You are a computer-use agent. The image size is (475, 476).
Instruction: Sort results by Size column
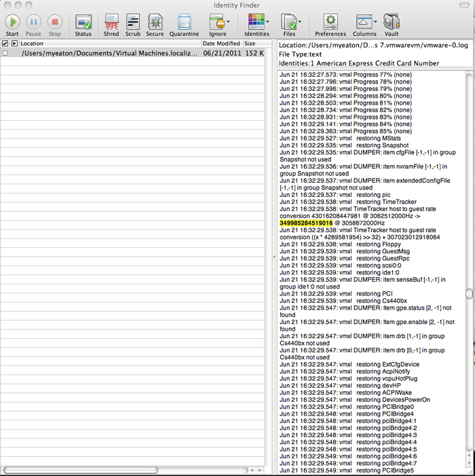pyautogui.click(x=254, y=43)
